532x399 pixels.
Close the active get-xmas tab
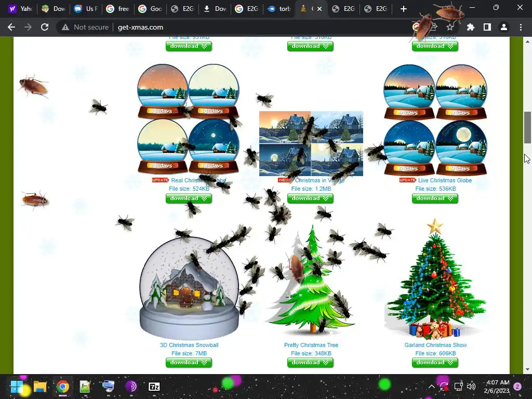click(x=320, y=9)
